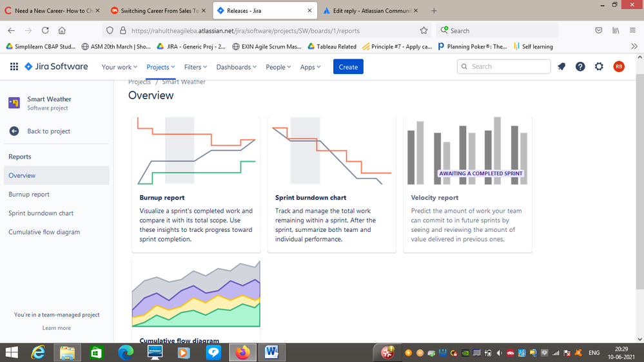
Task: Click the Back to project link
Action: click(48, 131)
